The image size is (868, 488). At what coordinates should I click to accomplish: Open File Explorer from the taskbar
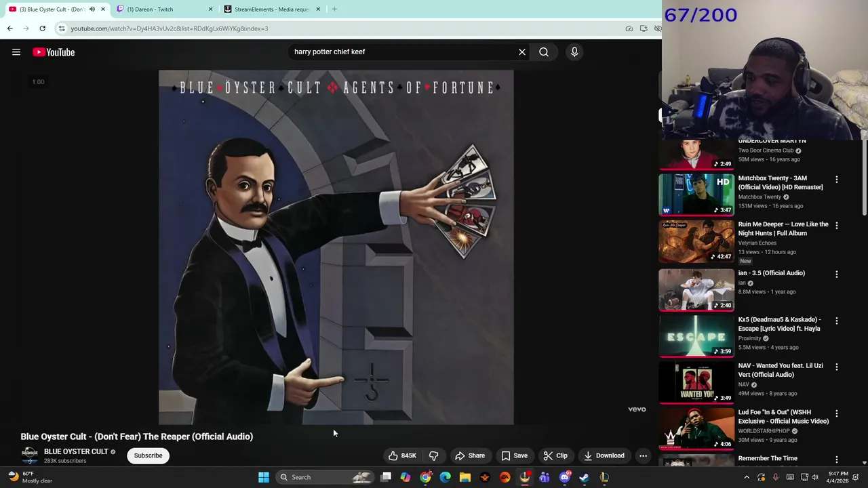click(465, 477)
